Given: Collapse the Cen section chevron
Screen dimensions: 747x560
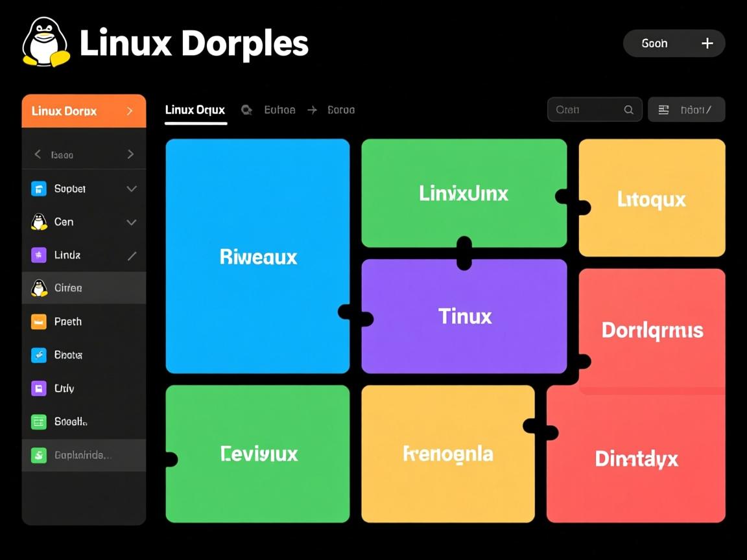Looking at the screenshot, I should pyautogui.click(x=132, y=222).
